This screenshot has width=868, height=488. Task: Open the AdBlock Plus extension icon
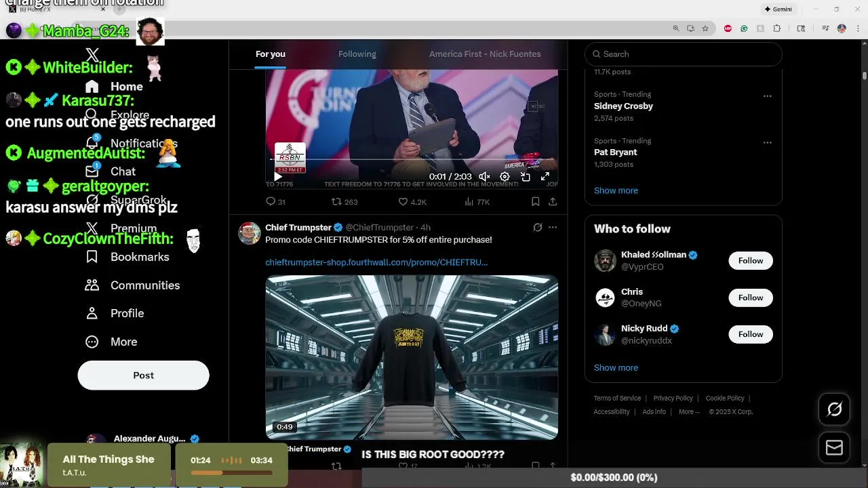point(728,28)
